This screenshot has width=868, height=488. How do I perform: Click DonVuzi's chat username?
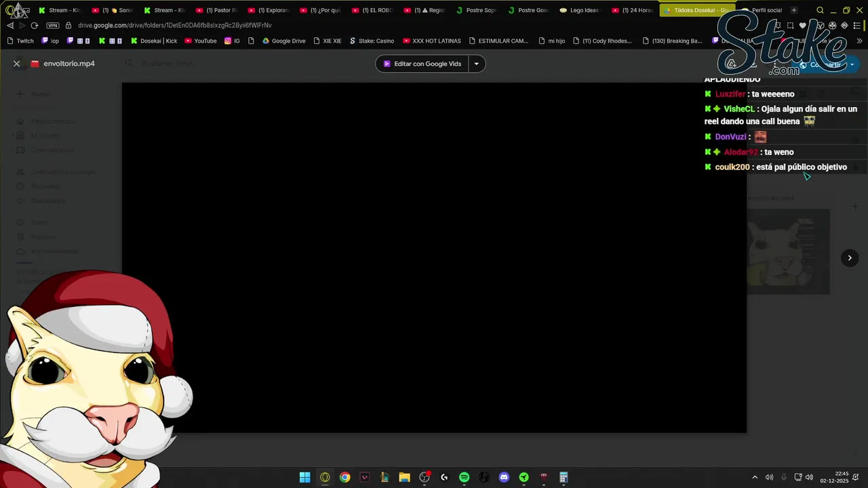pos(730,137)
